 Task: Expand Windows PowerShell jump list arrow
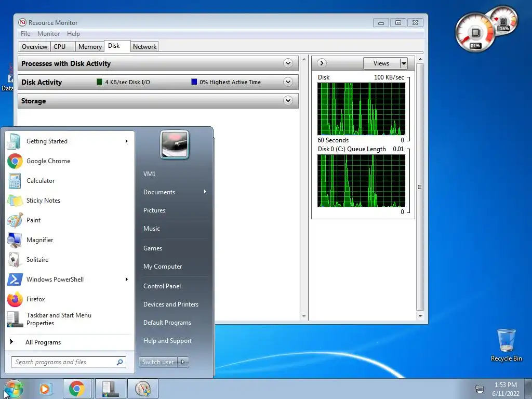click(x=127, y=279)
